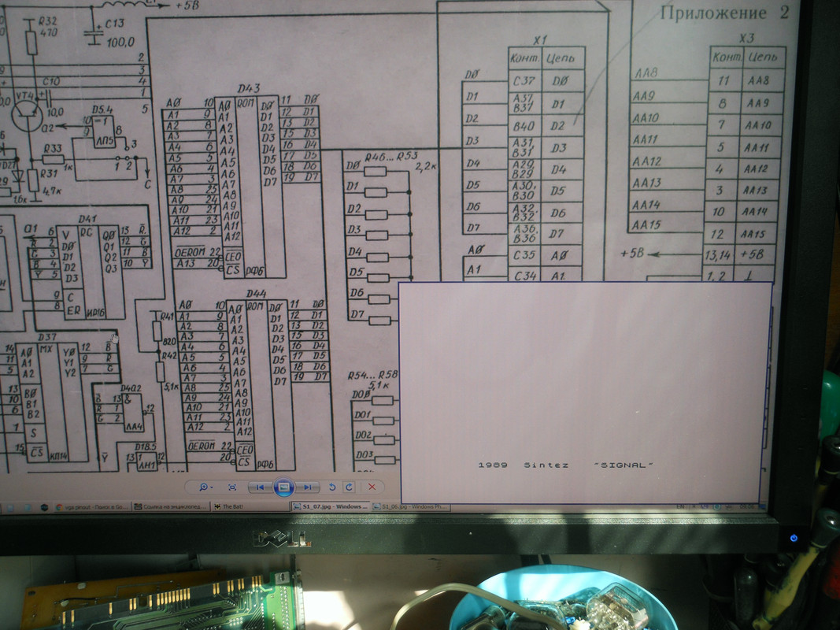
Task: Select the S1_07.jpg Photo Viewer taskbar button
Action: [329, 506]
